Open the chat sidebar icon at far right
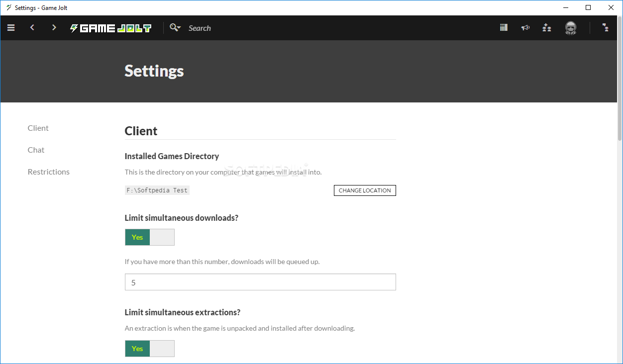 [x=606, y=28]
